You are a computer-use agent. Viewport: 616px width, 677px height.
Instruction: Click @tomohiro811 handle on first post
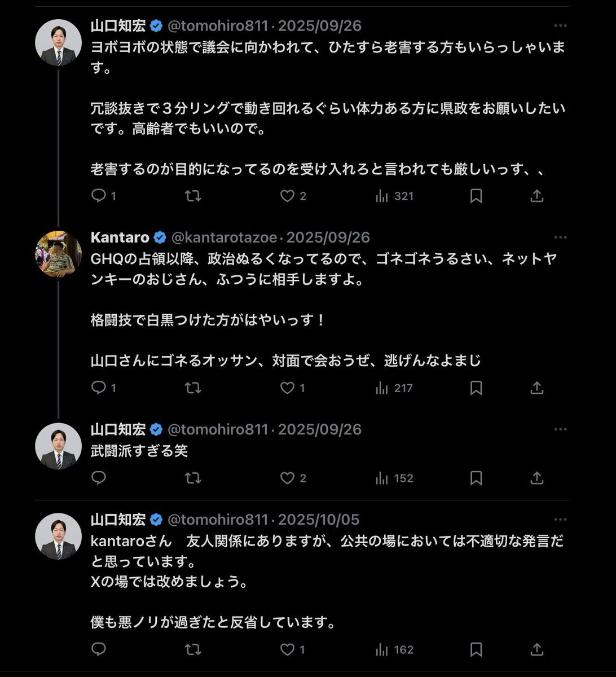tap(218, 26)
